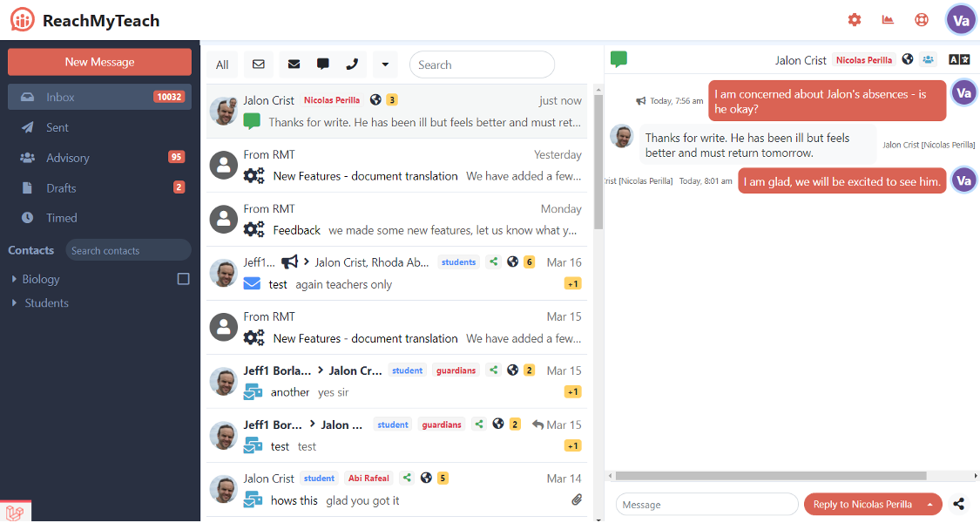Click count badge 5 in Mar 14 row
The image size is (980, 523).
click(443, 478)
